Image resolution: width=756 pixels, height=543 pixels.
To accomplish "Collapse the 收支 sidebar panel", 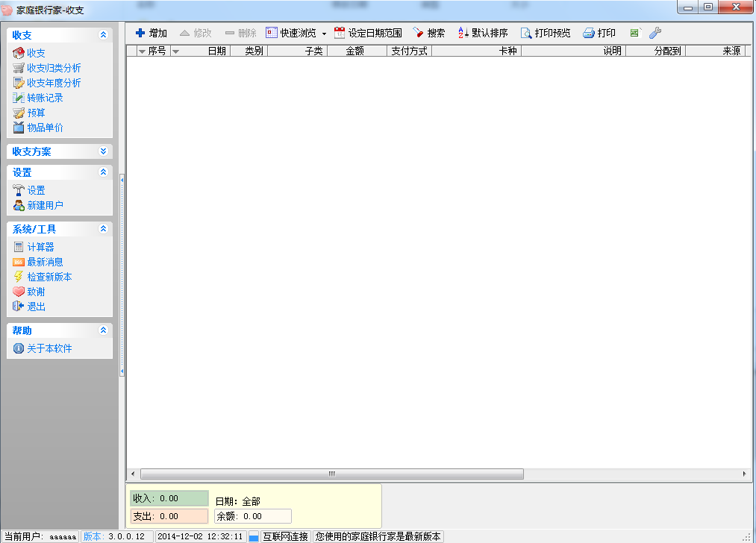I will click(x=103, y=35).
